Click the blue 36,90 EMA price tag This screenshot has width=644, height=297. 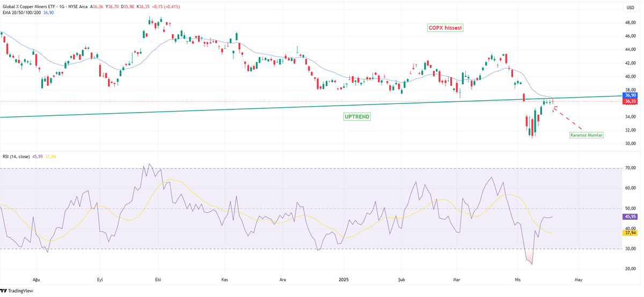click(629, 95)
